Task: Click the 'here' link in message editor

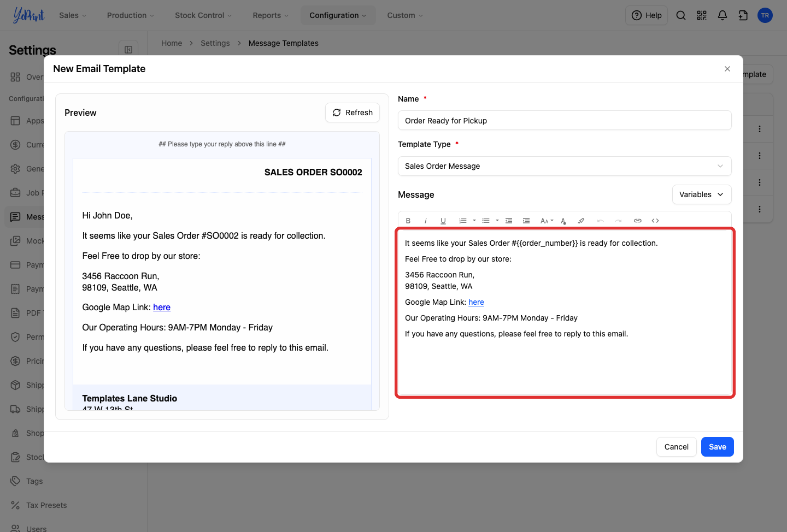Action: click(x=476, y=302)
